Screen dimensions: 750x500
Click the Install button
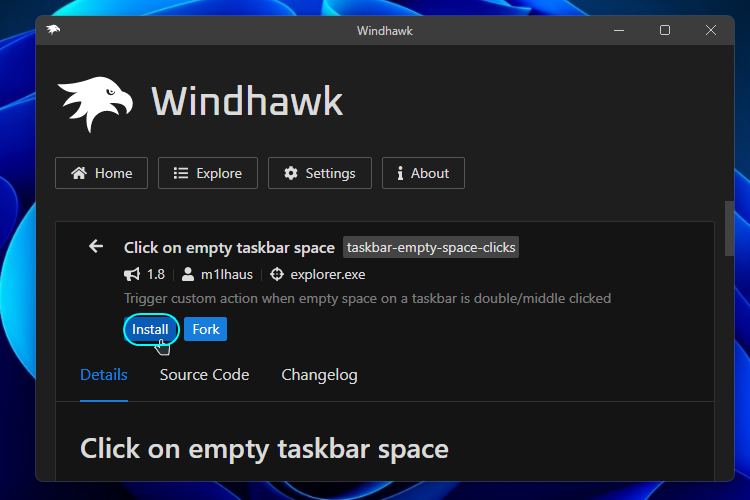pos(150,329)
